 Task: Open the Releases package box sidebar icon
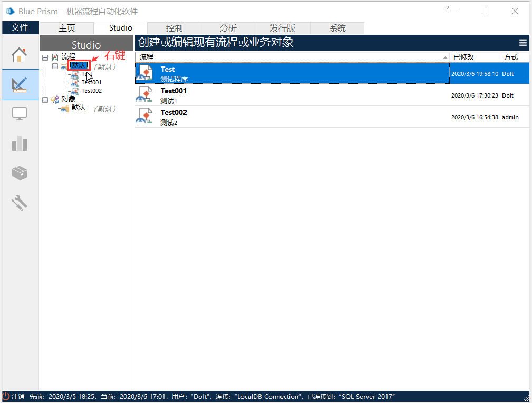(20, 173)
